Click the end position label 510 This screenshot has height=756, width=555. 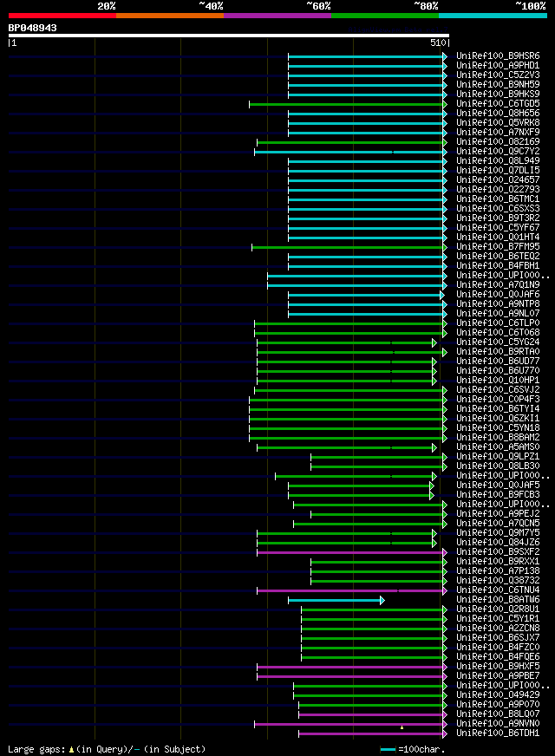coord(438,42)
